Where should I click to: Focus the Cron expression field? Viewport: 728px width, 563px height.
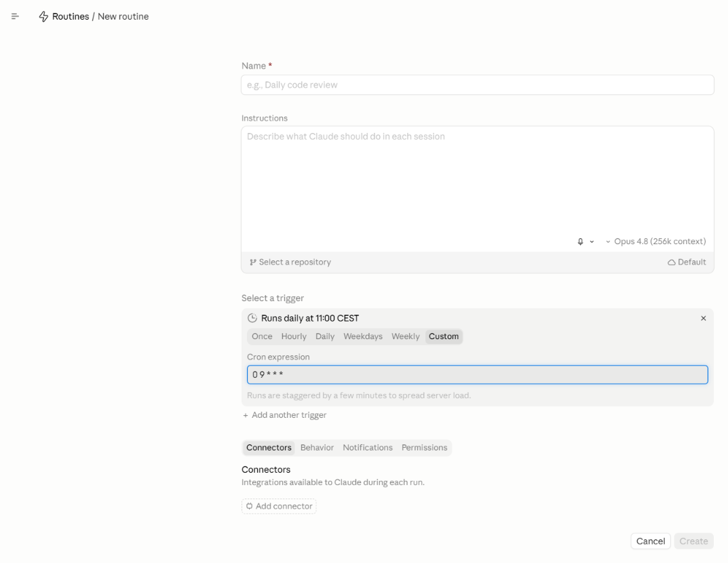pos(477,374)
